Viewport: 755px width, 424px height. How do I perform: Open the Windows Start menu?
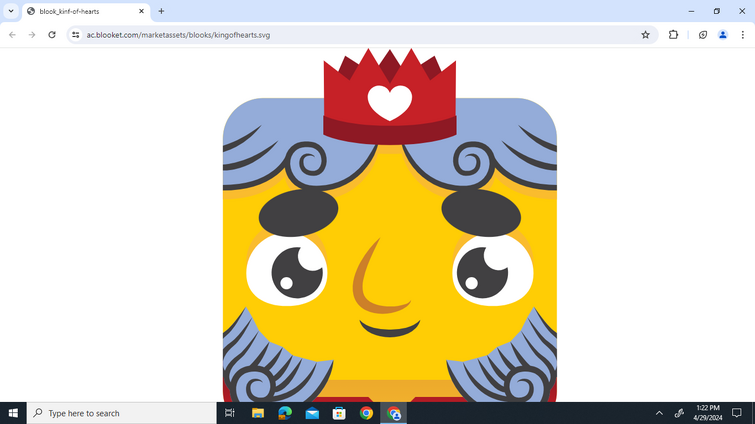tap(13, 413)
